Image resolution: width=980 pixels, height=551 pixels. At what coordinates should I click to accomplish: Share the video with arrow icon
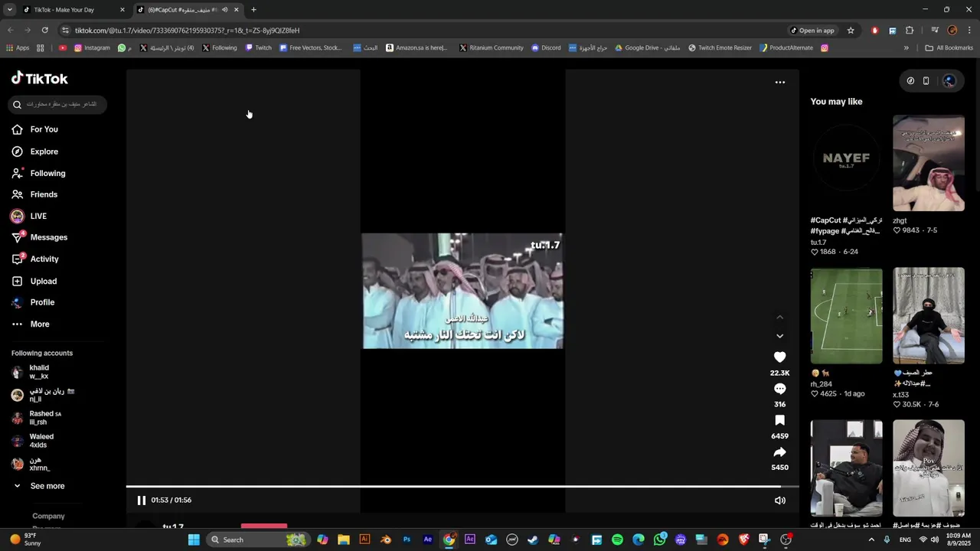tap(779, 452)
